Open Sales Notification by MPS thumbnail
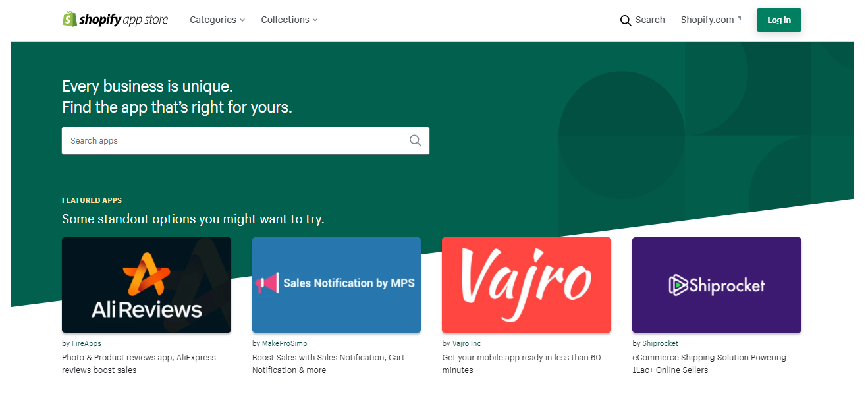This screenshot has height=398, width=868. pyautogui.click(x=337, y=285)
